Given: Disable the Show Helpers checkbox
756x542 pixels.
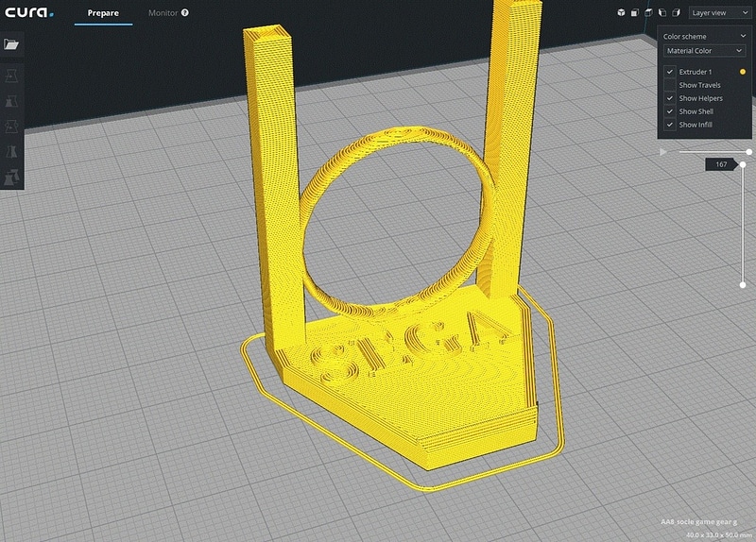Looking at the screenshot, I should [x=670, y=98].
